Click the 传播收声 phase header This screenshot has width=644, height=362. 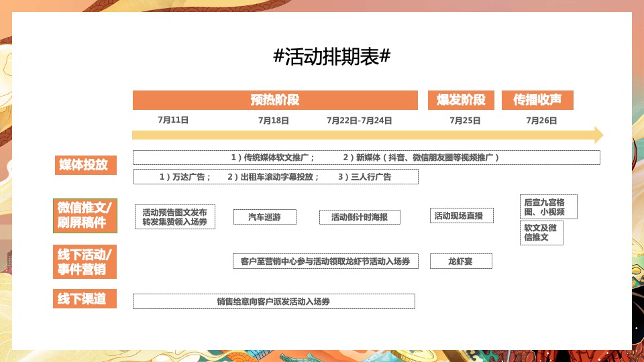point(537,100)
